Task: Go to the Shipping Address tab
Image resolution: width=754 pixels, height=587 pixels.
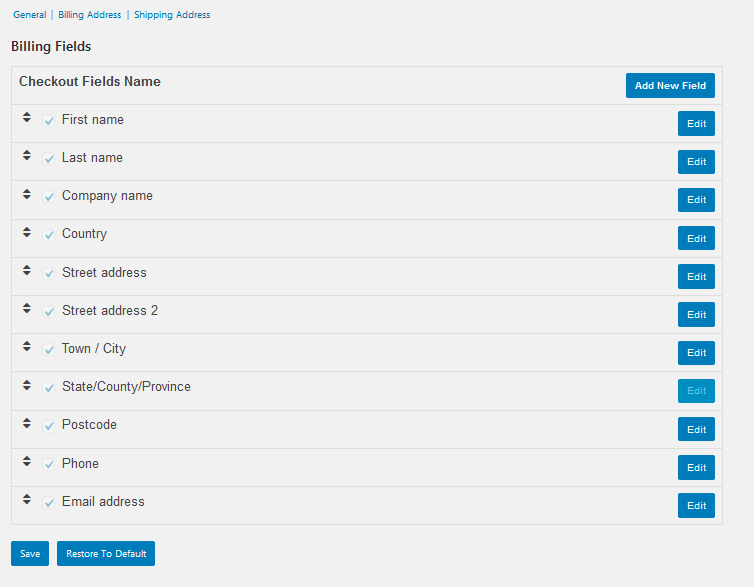Action: pos(172,15)
